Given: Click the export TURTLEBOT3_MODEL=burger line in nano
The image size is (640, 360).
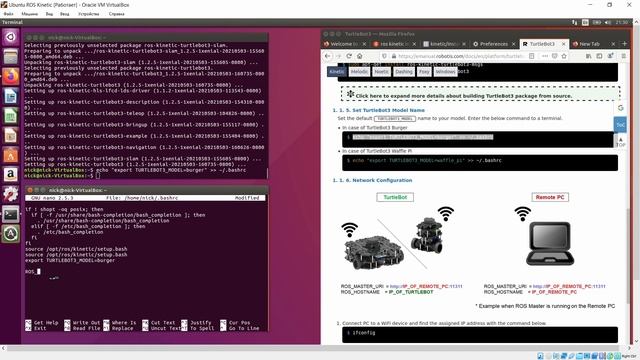Looking at the screenshot, I should click(x=70, y=260).
